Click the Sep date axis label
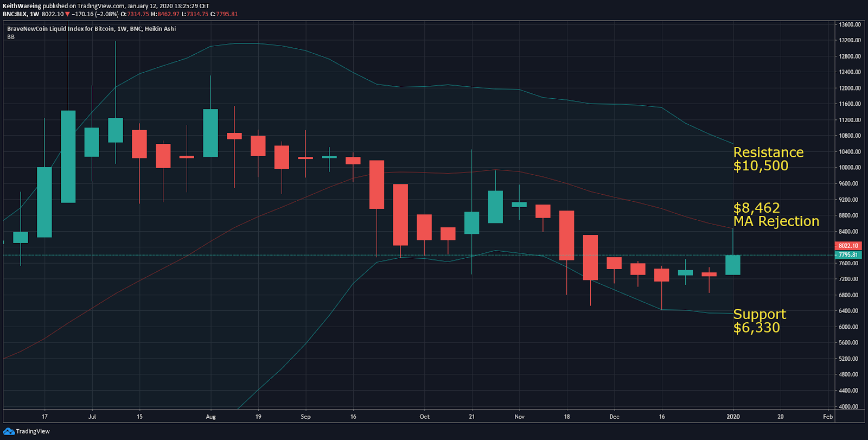This screenshot has width=868, height=440. click(x=305, y=417)
